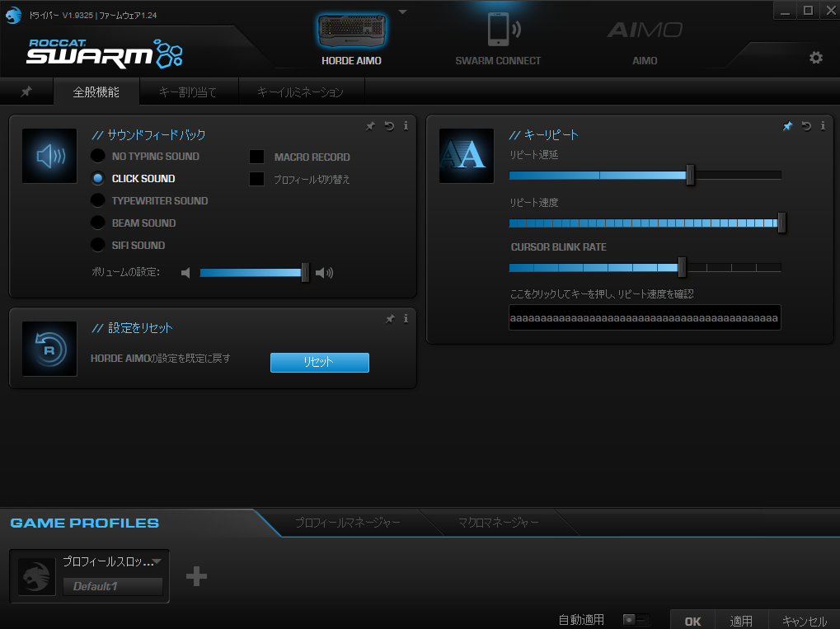
Task: Click the Default1 profile name field
Action: tap(112, 586)
